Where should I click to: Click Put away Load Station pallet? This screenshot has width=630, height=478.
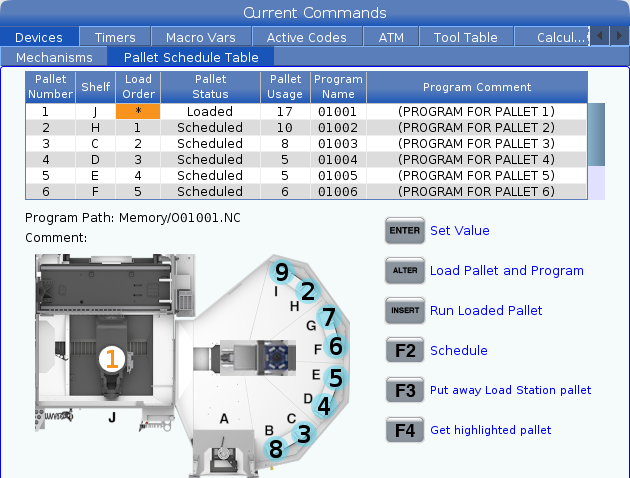[511, 390]
